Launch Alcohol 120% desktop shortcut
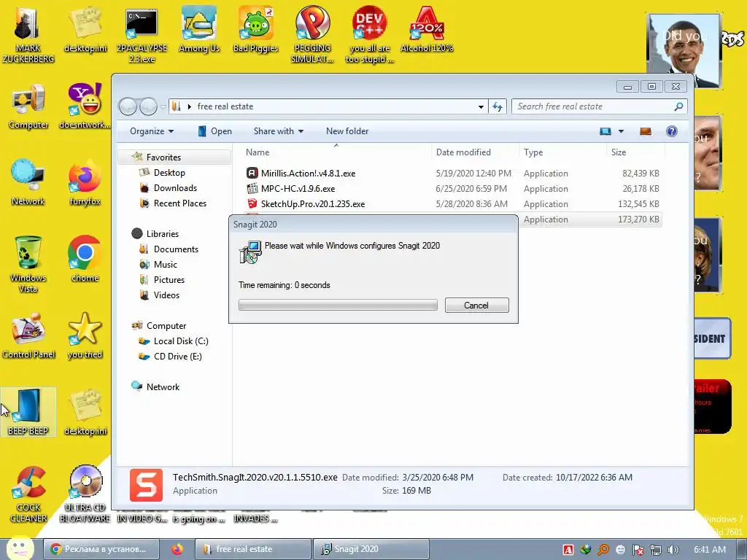 tap(426, 29)
